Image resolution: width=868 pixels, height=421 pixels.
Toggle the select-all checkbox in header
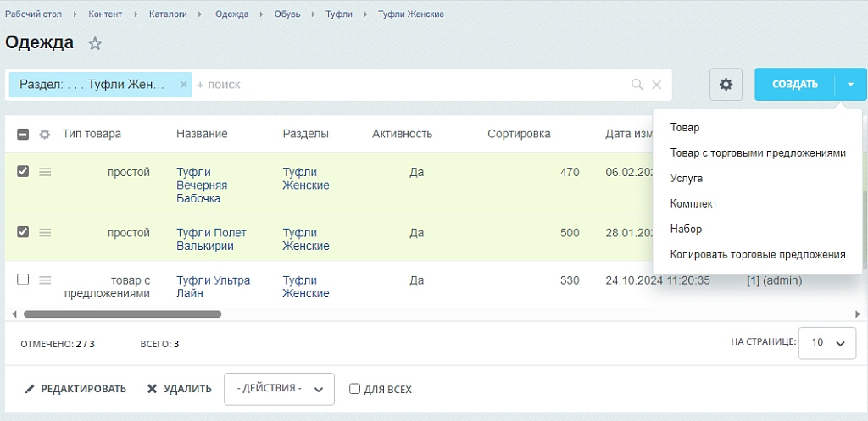click(23, 134)
